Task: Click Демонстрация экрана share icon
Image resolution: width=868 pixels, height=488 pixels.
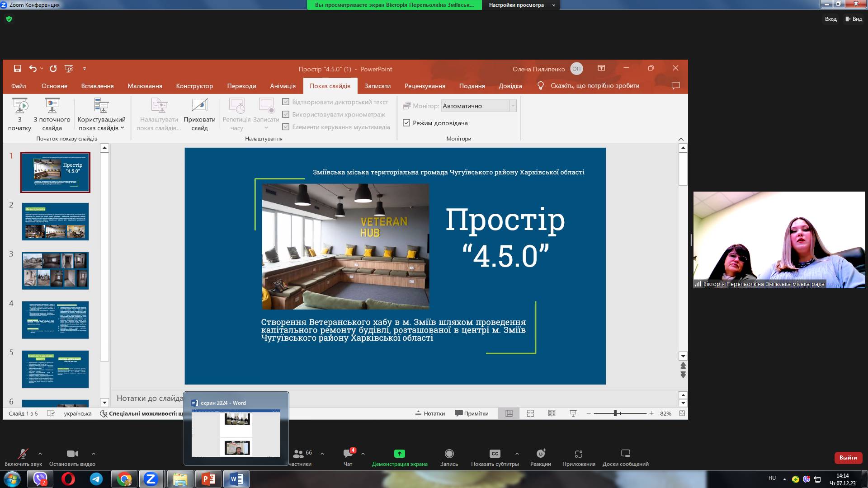Action: tap(399, 454)
